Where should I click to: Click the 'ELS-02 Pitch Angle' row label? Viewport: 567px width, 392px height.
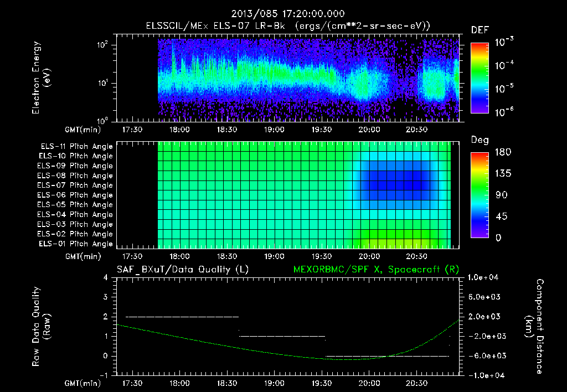(75, 234)
